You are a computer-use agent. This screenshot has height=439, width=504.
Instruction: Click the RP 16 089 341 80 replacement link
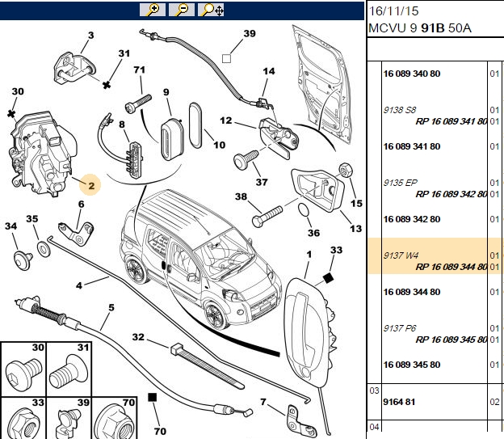pos(451,121)
